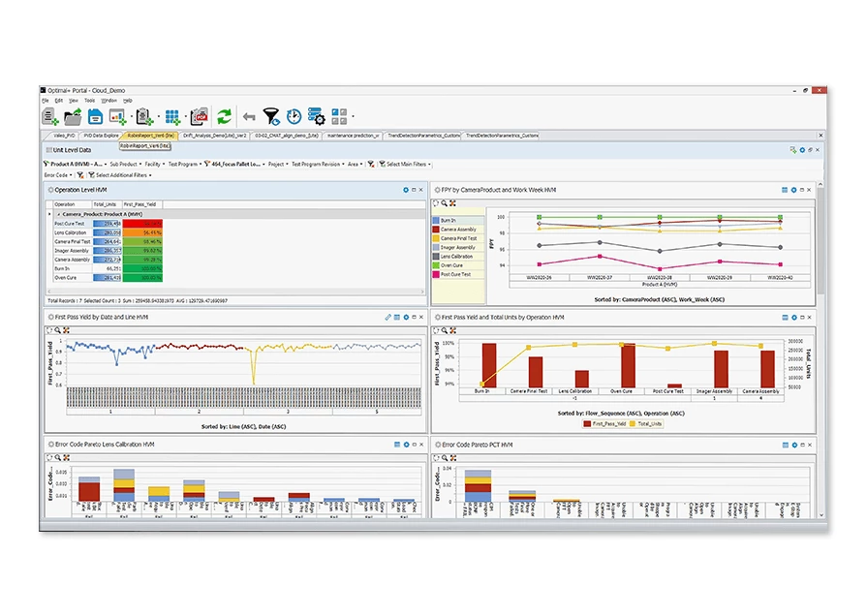The width and height of the screenshot is (867, 616).
Task: Click the open folder toolbar icon
Action: tap(73, 116)
